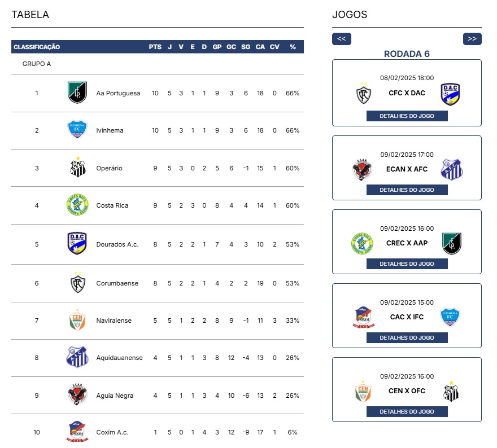This screenshot has width=497, height=448.
Task: Click the Ivinhema logo in CAC X IFC match
Action: point(450,317)
